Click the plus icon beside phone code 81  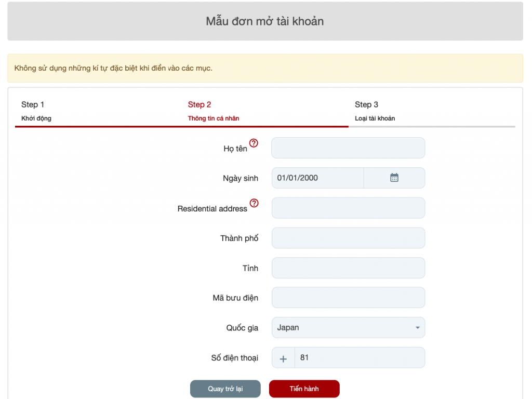283,357
